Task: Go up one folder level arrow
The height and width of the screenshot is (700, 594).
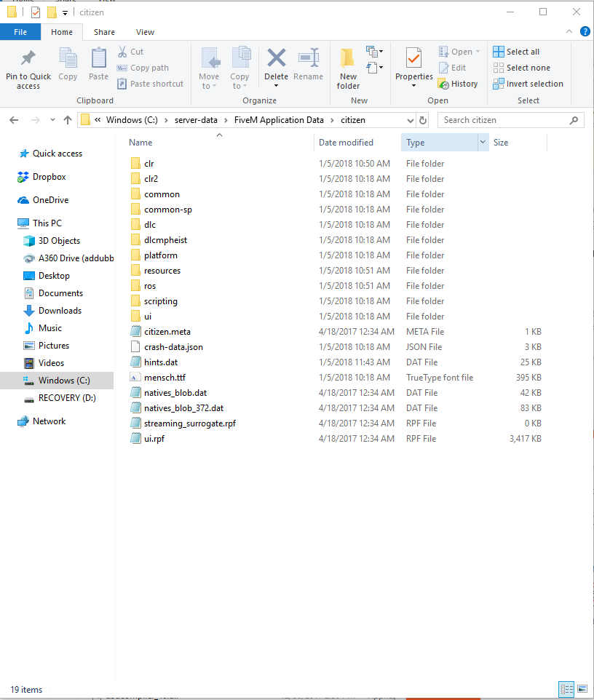Action: click(x=68, y=120)
